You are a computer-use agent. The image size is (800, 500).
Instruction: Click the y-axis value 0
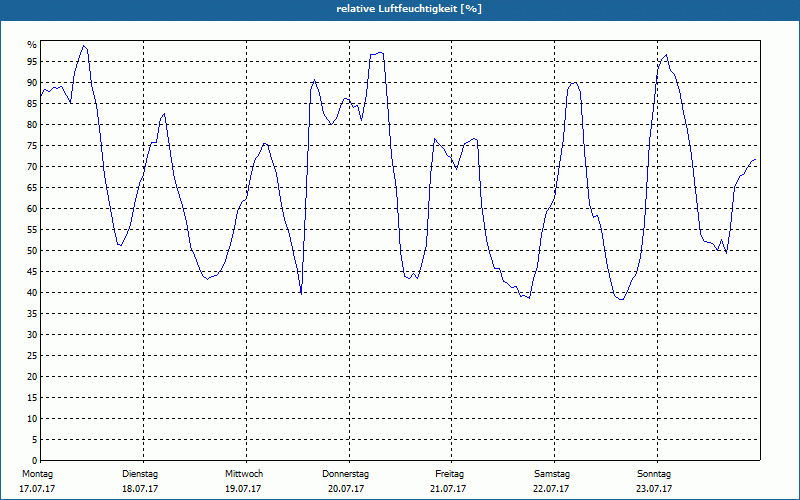(x=35, y=461)
